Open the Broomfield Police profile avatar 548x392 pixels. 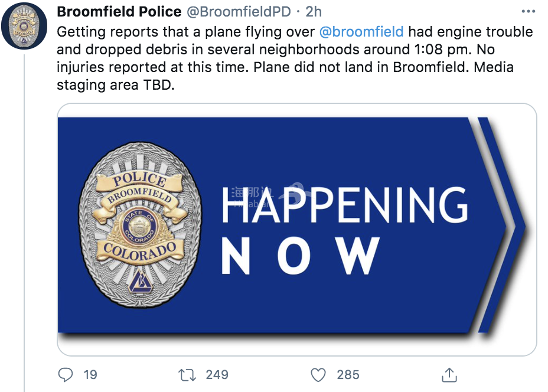pos(24,26)
